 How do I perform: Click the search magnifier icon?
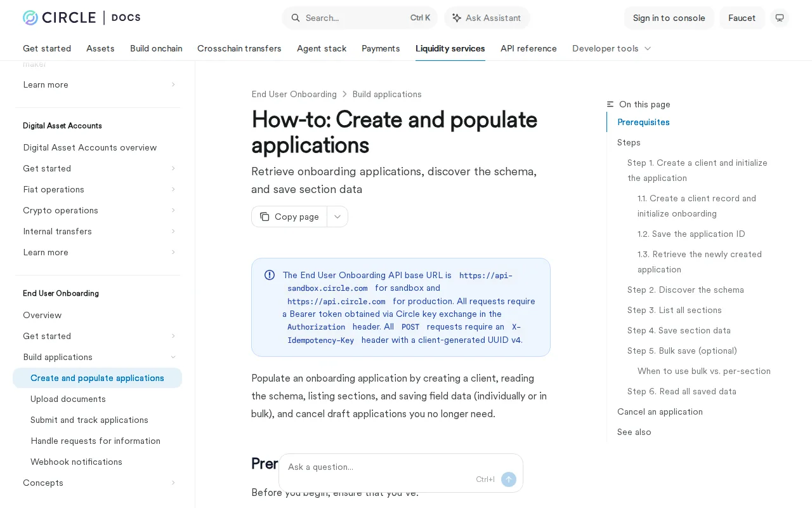coord(296,18)
